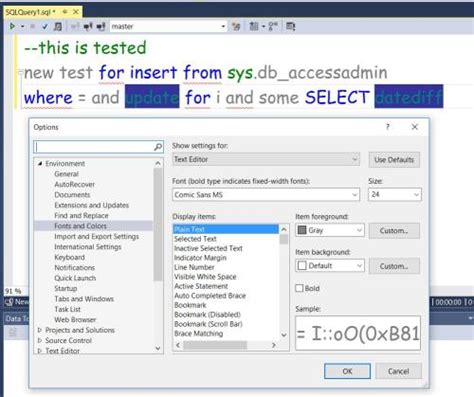474x397 pixels.
Task: Select Task List in the options tree
Action: click(67, 309)
